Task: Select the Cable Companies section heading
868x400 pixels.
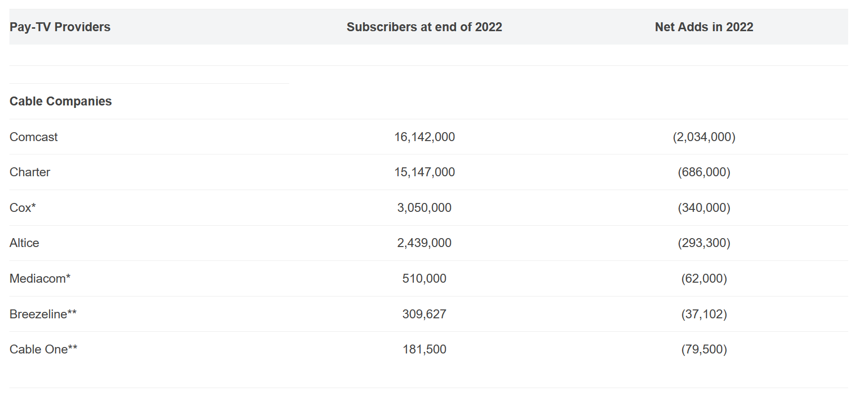Action: pos(61,101)
